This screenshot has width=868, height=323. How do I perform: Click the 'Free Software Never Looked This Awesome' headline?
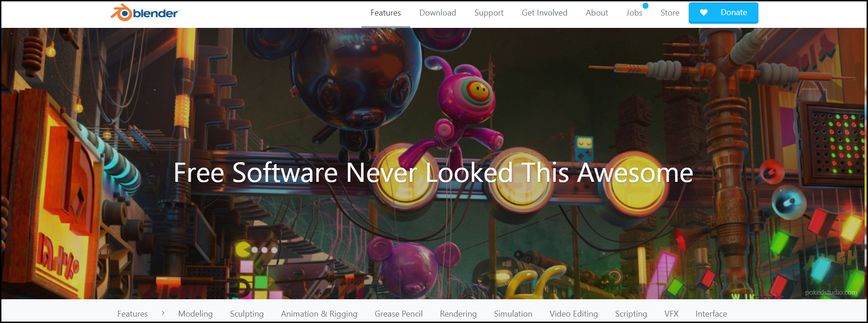click(x=434, y=173)
